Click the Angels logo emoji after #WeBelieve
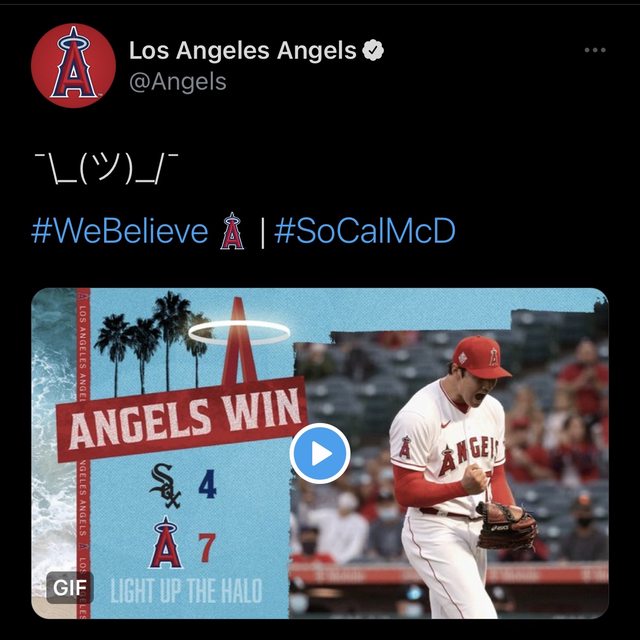 (231, 232)
